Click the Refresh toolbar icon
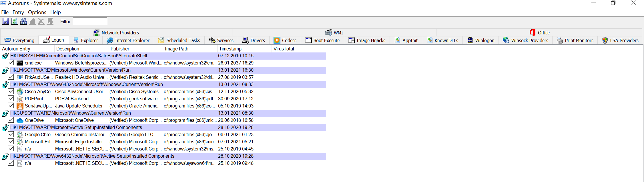This screenshot has height=182, width=644. click(14, 21)
